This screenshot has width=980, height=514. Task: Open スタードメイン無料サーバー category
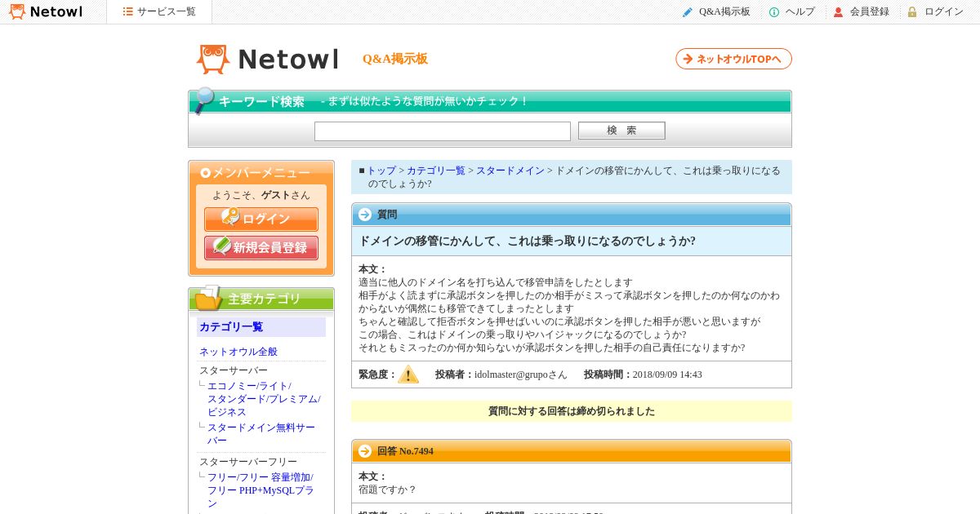(x=261, y=434)
